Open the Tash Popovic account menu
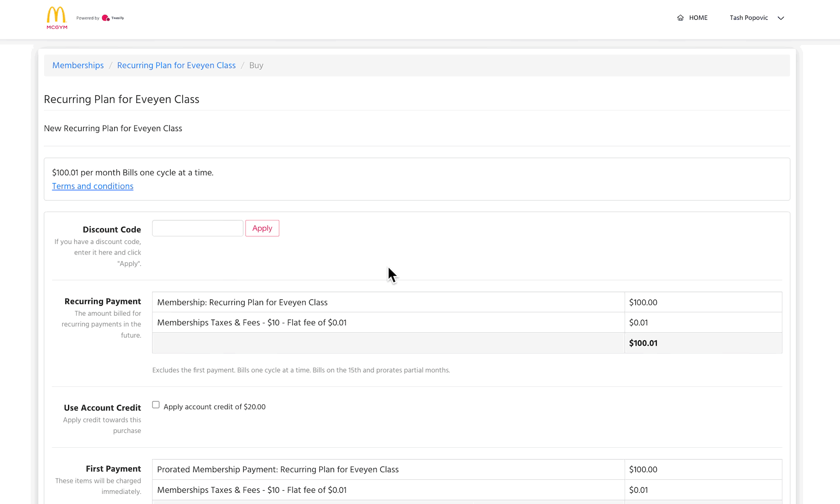This screenshot has height=504, width=840. 749,18
